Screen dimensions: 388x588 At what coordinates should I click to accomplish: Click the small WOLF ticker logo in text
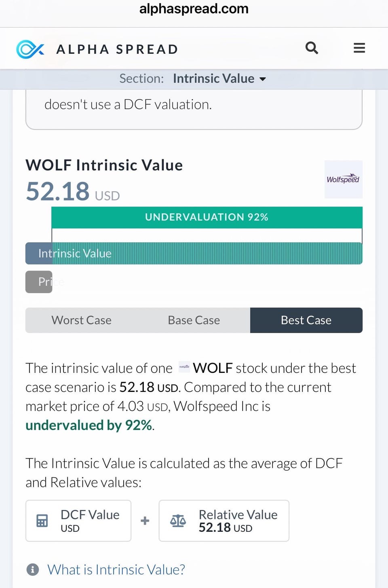(x=184, y=367)
